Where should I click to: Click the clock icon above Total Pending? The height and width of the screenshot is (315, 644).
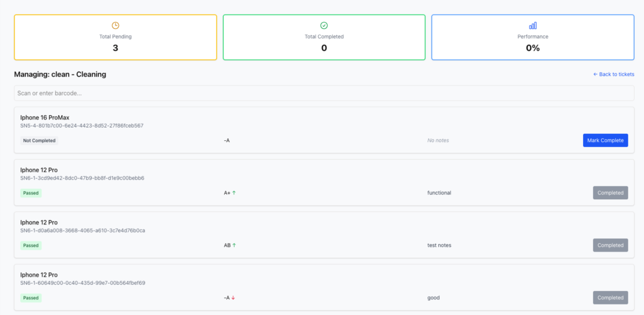[x=116, y=25]
